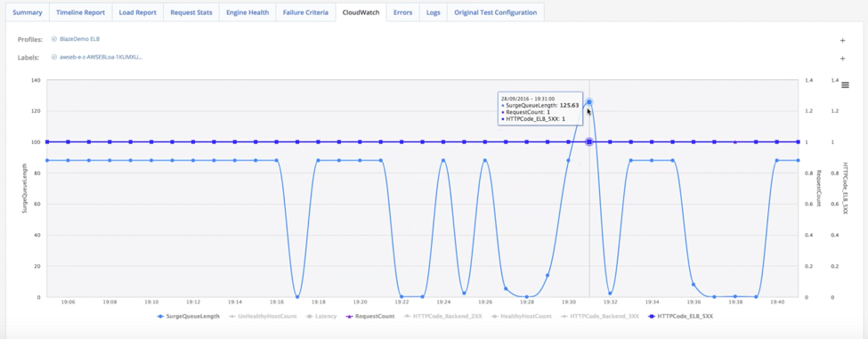Screen dimensions: 868x339
Task: Select the BlazeDemo ELB profile
Action: click(80, 39)
